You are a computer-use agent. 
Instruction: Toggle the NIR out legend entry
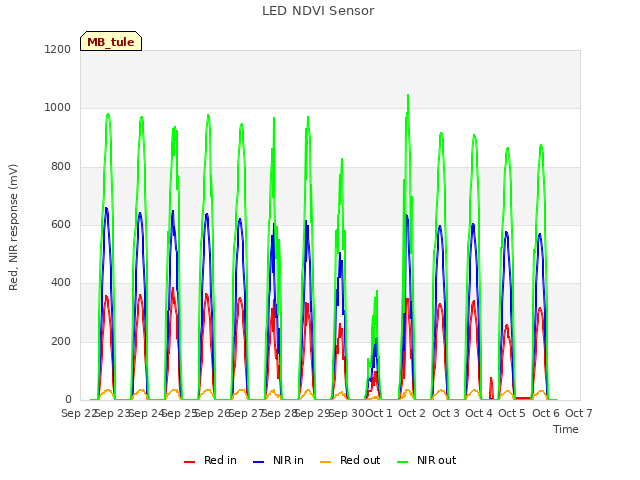tap(427, 460)
